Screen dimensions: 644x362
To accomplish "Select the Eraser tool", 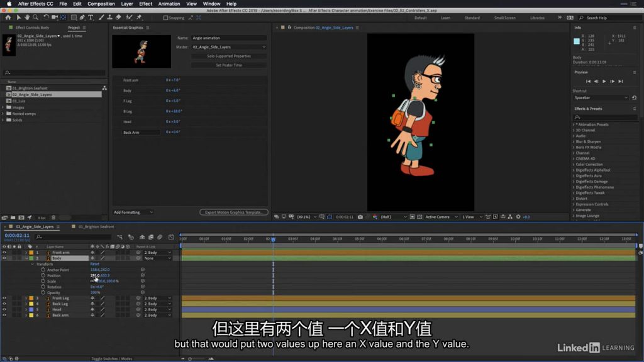I will click(x=118, y=18).
